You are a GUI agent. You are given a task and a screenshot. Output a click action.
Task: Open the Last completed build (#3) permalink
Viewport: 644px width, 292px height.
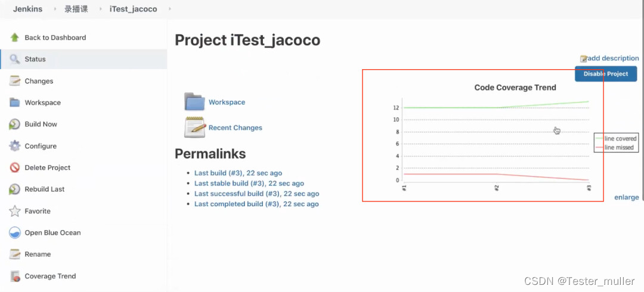click(256, 204)
